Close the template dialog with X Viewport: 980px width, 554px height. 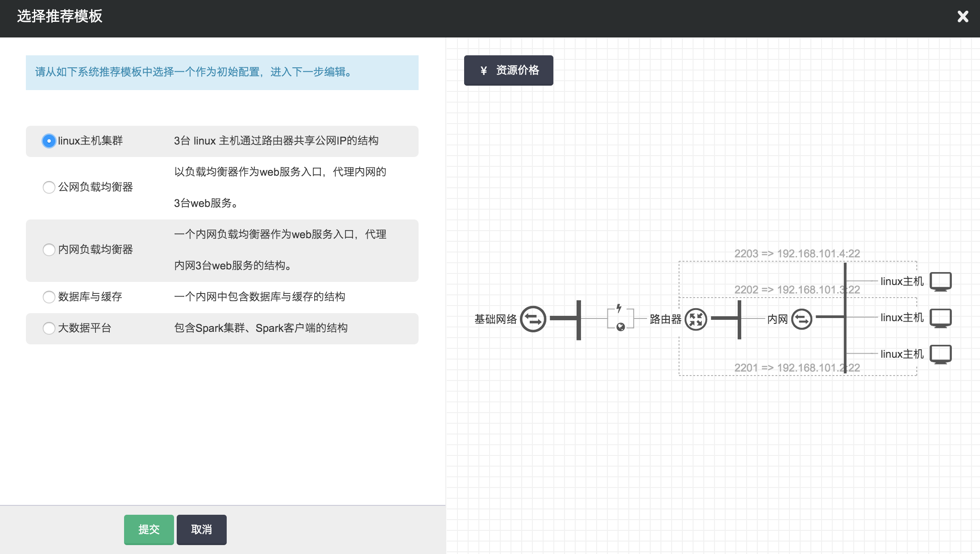[963, 17]
